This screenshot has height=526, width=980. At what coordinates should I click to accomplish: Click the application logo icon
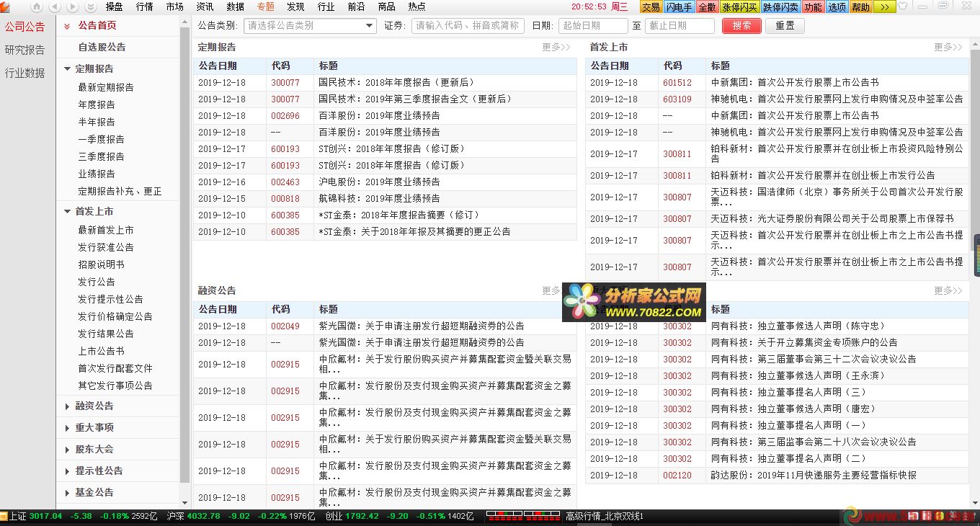click(5, 6)
